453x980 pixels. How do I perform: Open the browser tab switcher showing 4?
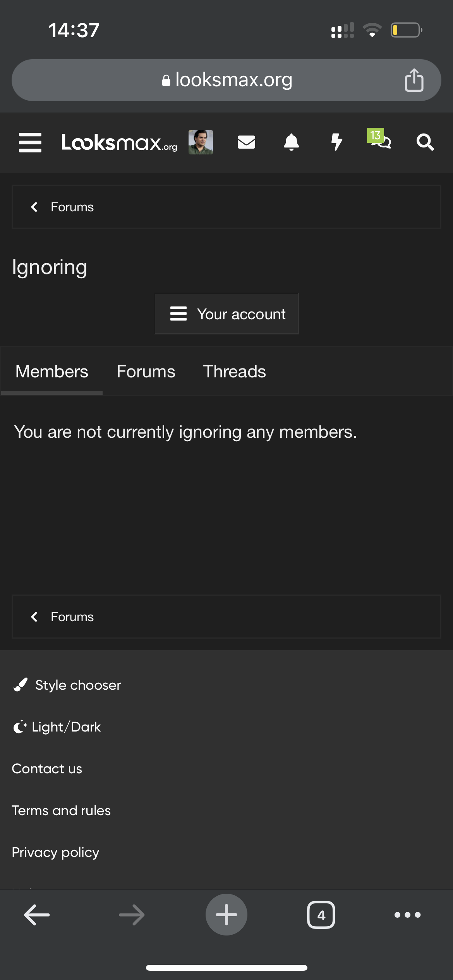point(321,915)
